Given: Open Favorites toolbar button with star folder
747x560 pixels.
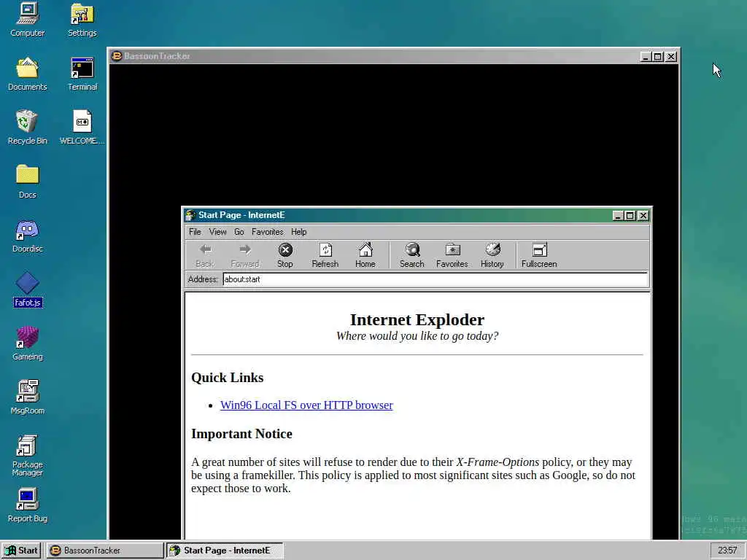Looking at the screenshot, I should (x=452, y=256).
